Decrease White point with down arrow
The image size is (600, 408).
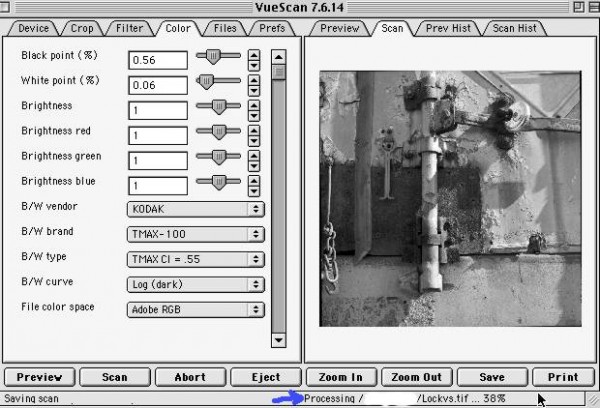pos(254,91)
